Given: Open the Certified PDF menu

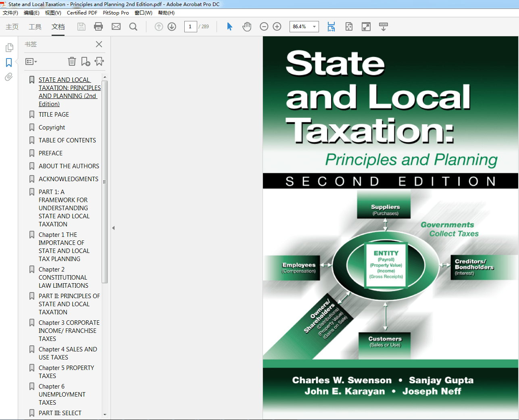Looking at the screenshot, I should point(82,13).
